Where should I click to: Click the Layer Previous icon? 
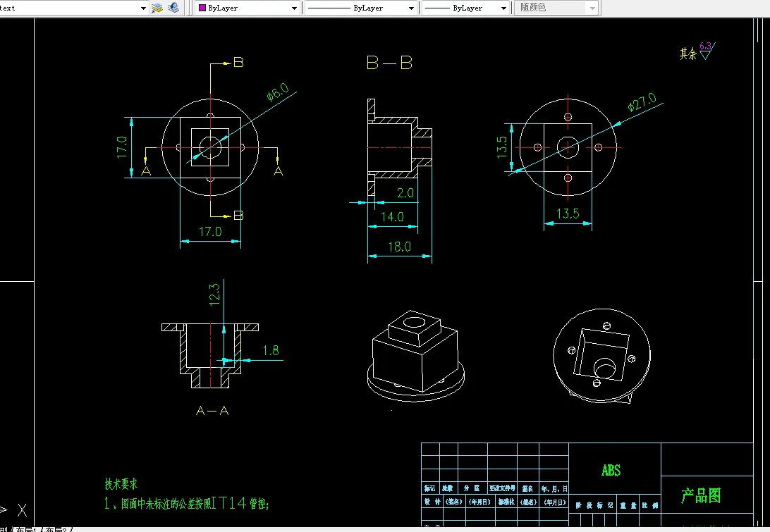[173, 8]
